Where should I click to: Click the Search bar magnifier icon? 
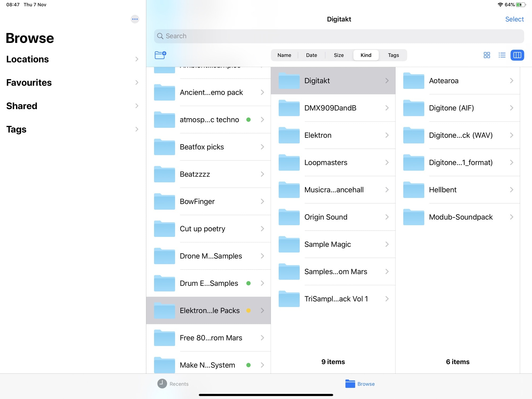(x=160, y=36)
